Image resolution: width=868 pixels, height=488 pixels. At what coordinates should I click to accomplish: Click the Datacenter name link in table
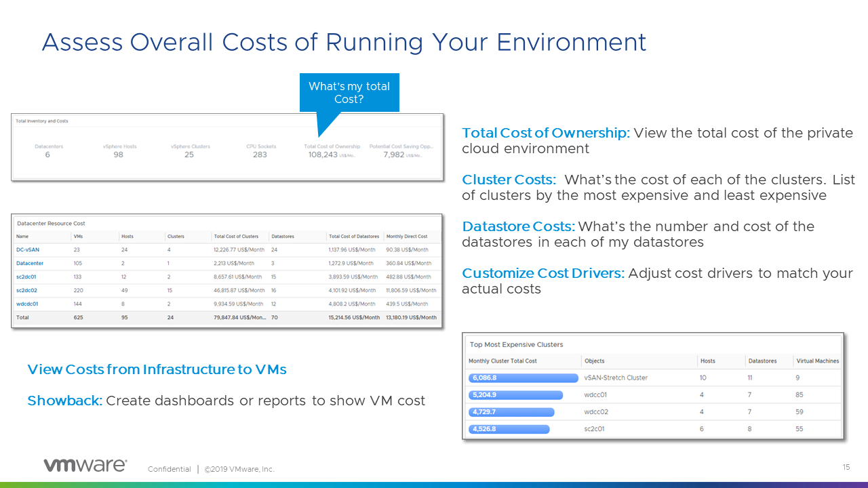(30, 264)
